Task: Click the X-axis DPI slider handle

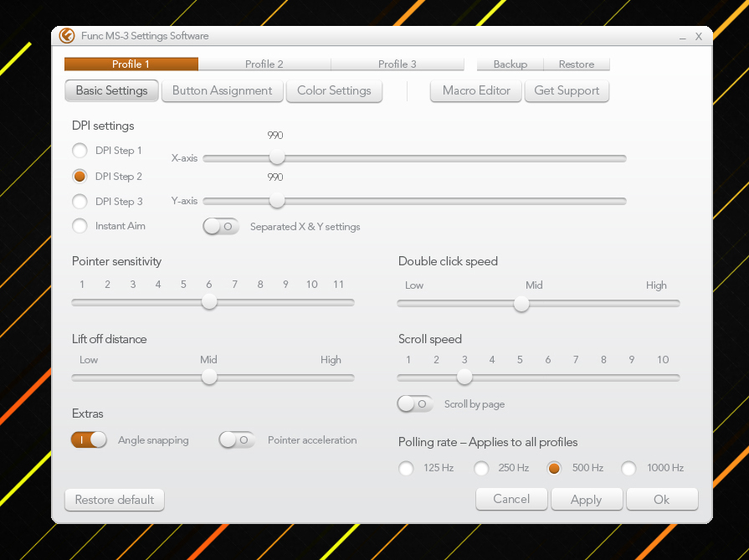Action: pyautogui.click(x=276, y=157)
